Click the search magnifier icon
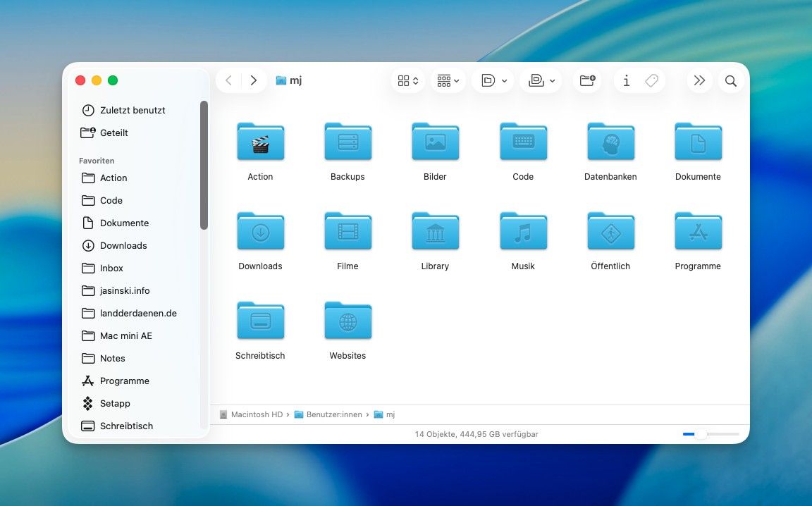812x506 pixels. 731,81
